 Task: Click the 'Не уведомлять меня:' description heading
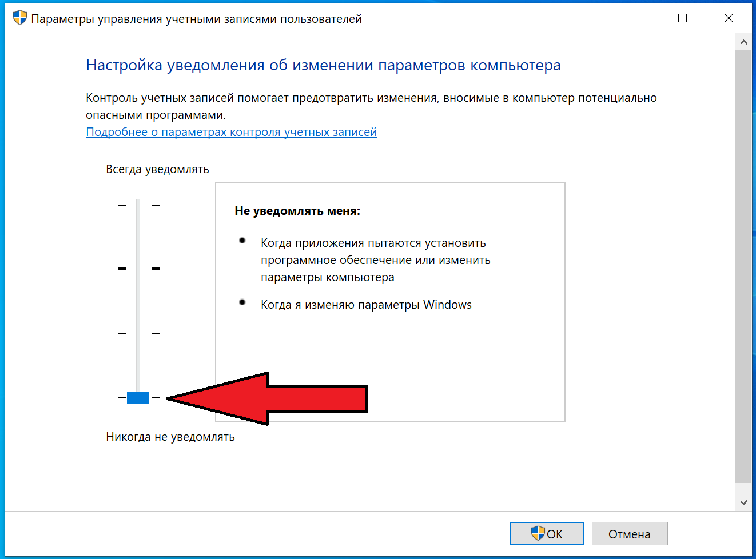(x=297, y=211)
